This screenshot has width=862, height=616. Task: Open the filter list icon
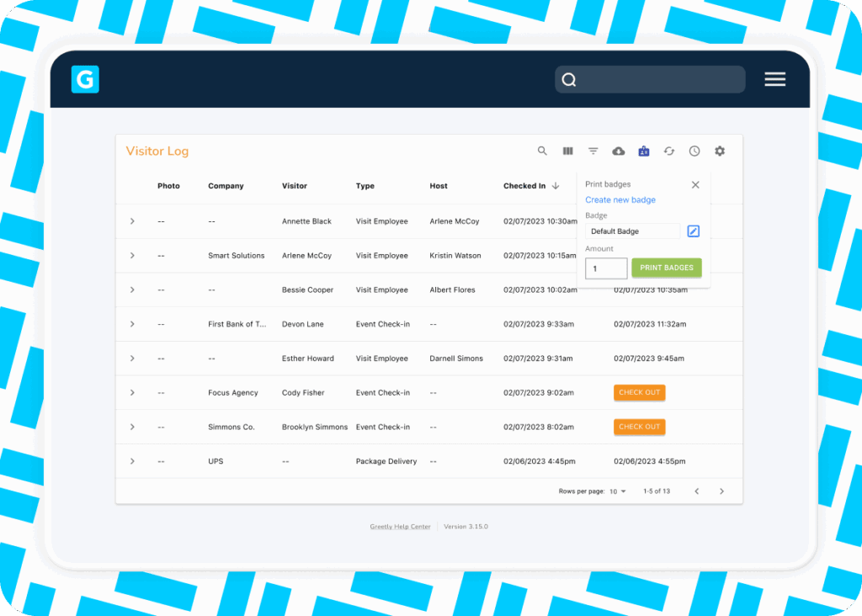(593, 151)
